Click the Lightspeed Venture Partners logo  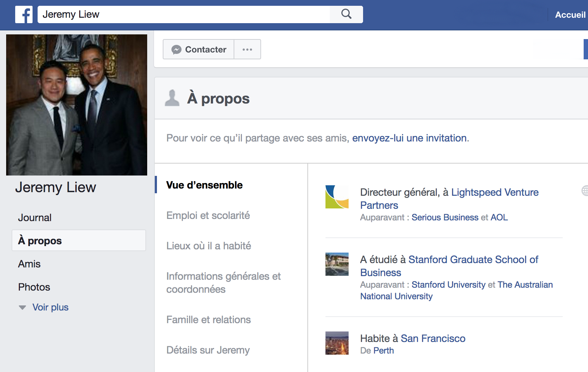337,197
